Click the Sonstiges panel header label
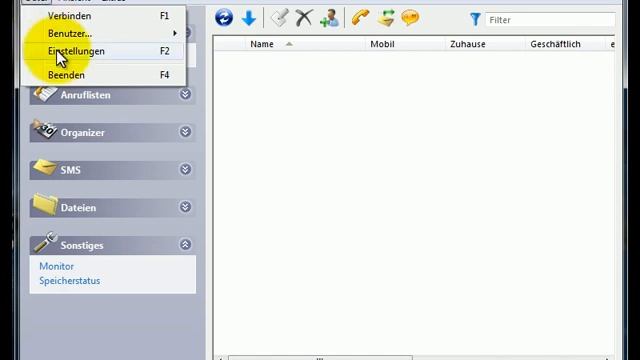Viewport: 640px width, 360px height. [82, 245]
